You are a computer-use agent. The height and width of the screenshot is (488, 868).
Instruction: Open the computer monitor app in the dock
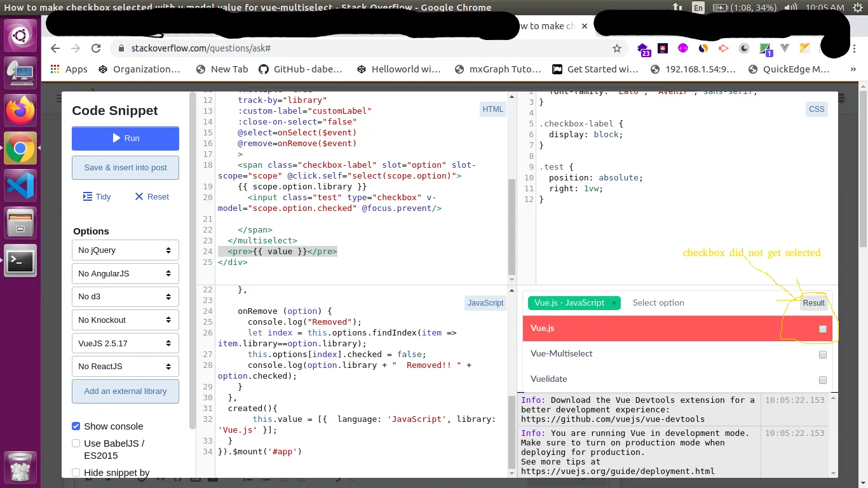pyautogui.click(x=20, y=73)
